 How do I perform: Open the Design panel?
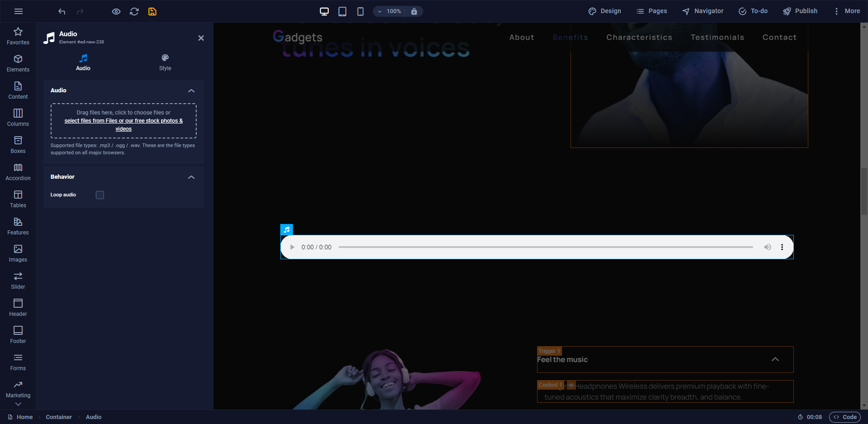[604, 11]
